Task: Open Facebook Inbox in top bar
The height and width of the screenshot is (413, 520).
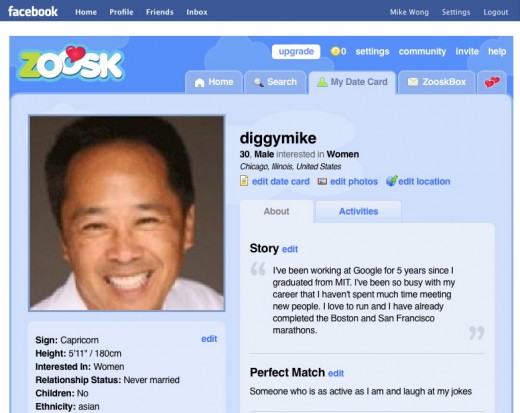Action: [197, 12]
